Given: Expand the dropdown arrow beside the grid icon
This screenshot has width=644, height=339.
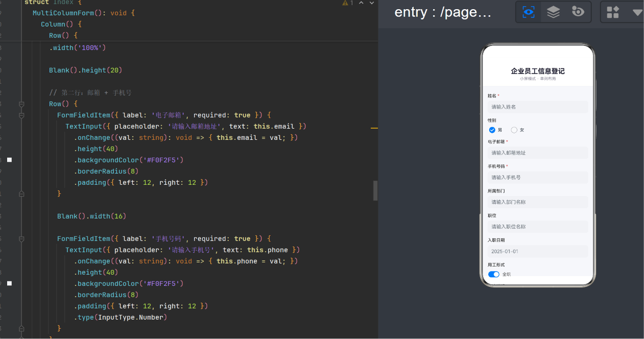Looking at the screenshot, I should point(637,12).
